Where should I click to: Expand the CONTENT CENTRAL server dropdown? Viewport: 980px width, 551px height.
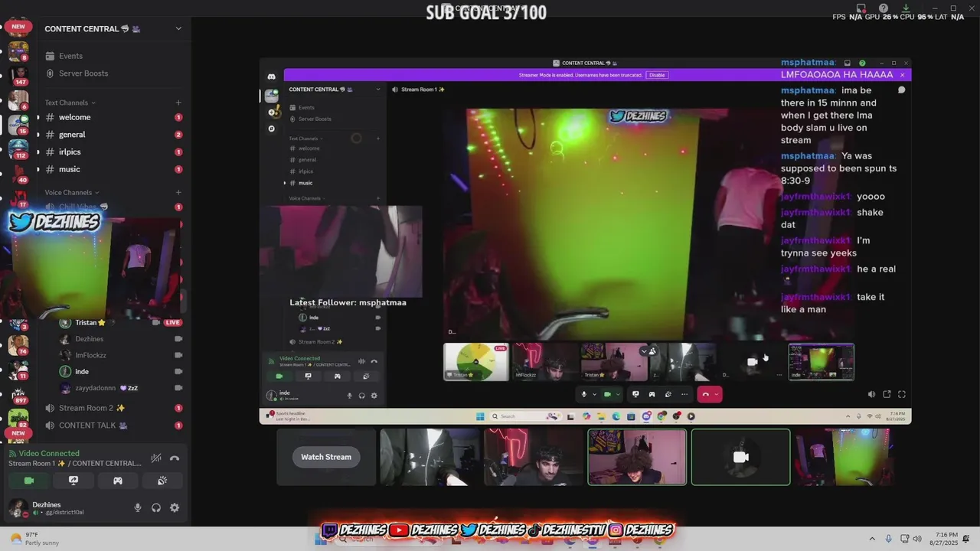178,29
